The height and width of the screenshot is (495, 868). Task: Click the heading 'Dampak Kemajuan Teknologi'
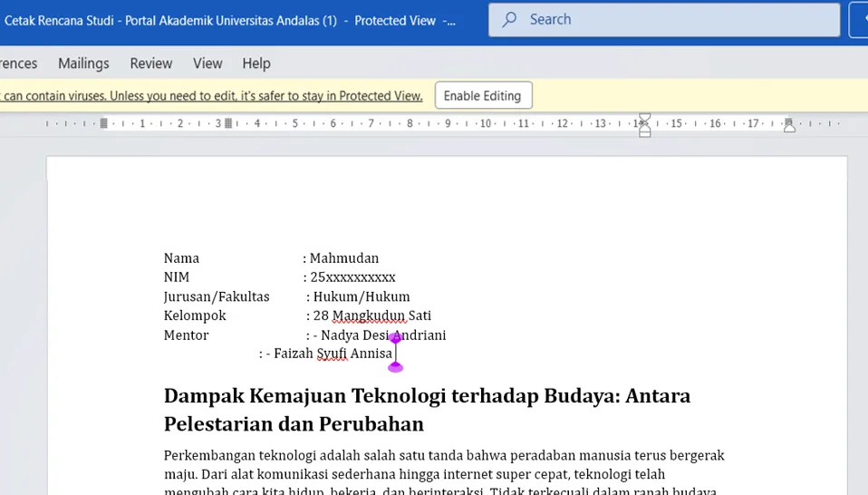click(x=305, y=396)
